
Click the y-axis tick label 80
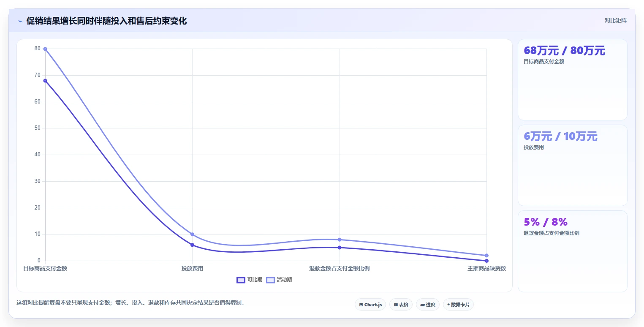coord(38,49)
